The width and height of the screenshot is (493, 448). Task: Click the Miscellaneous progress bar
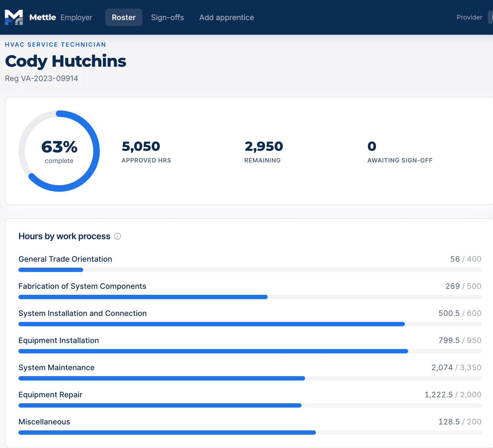250,433
